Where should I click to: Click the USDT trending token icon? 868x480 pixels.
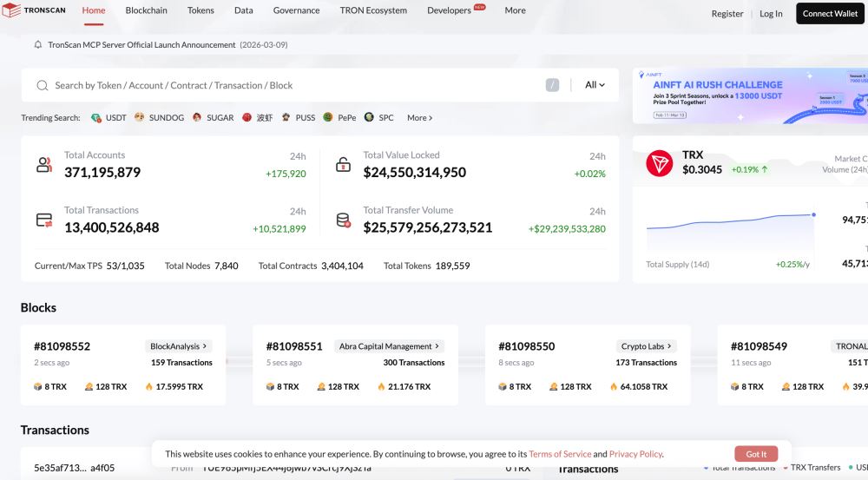coord(95,117)
